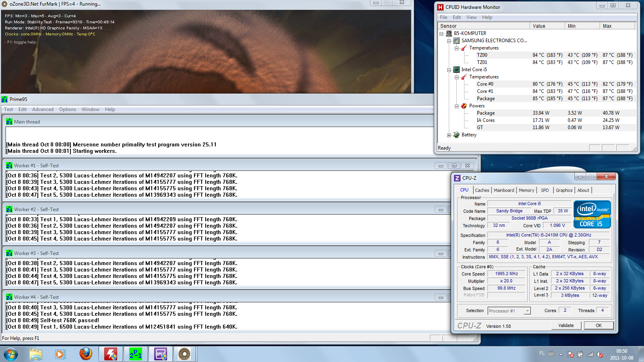Select the B5-KOMPUTER computer icon
Screen dimensions: 644x362
[449, 33]
